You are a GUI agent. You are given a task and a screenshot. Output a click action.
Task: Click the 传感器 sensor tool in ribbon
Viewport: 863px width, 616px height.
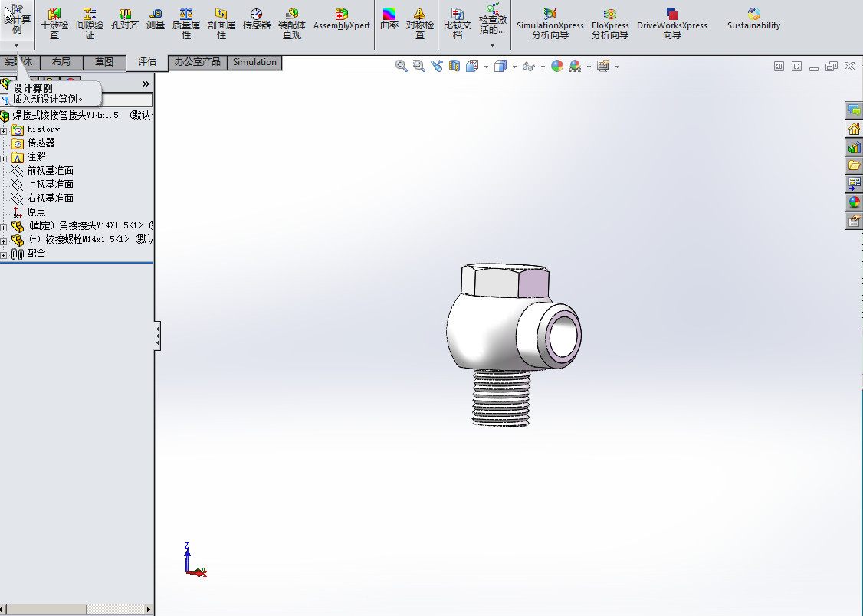[257, 19]
